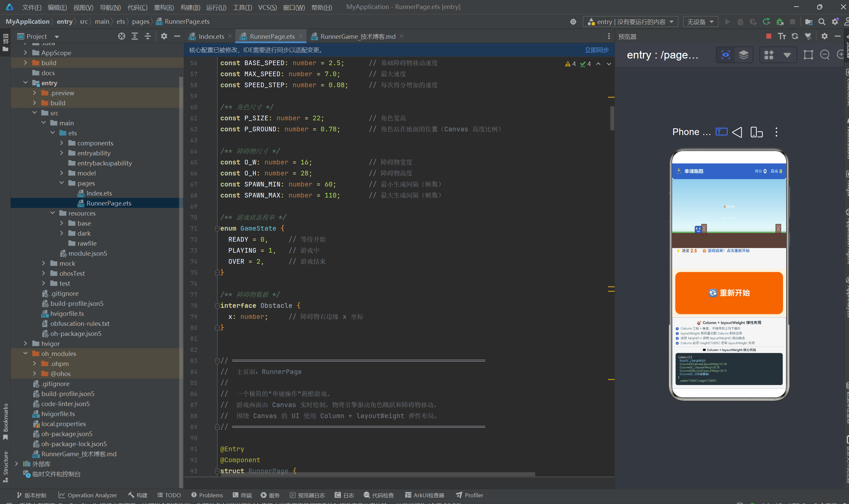The image size is (849, 504).
Task: Refresh the previewer with reload icon
Action: pos(795,36)
